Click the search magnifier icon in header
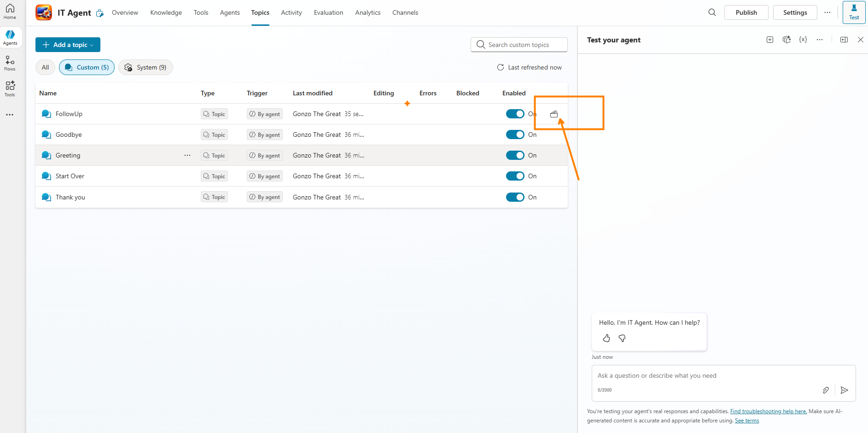Image resolution: width=868 pixels, height=433 pixels. pos(712,12)
